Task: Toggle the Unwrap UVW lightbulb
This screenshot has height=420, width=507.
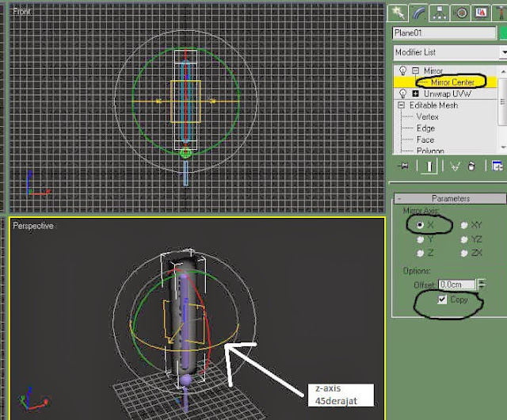Action: [x=403, y=94]
